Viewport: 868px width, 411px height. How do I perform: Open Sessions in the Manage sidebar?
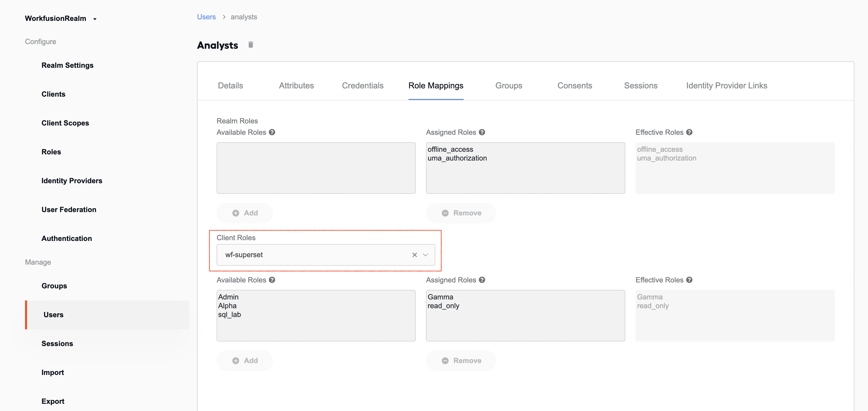pyautogui.click(x=57, y=344)
